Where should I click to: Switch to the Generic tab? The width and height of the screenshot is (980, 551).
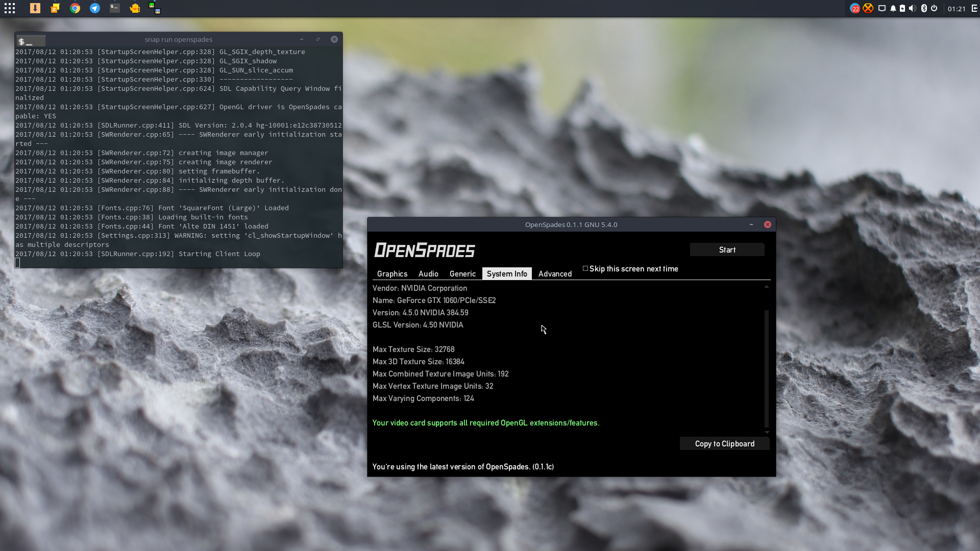pos(462,274)
